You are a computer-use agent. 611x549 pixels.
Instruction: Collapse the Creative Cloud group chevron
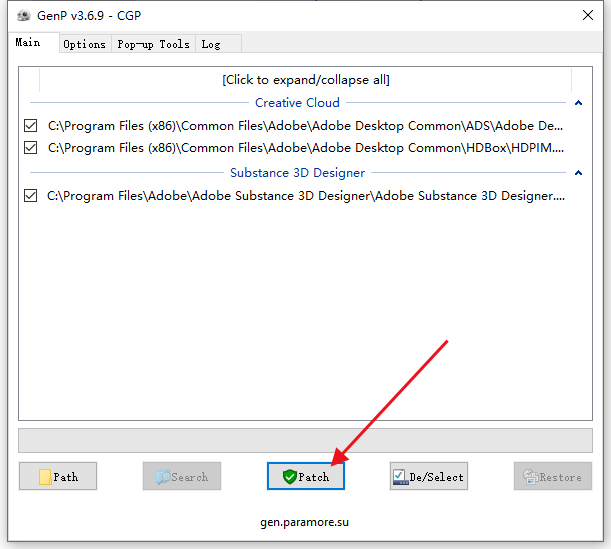[x=578, y=103]
